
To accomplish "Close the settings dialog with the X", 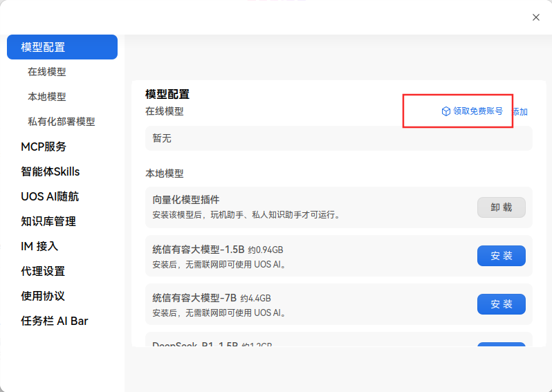I will coord(536,17).
